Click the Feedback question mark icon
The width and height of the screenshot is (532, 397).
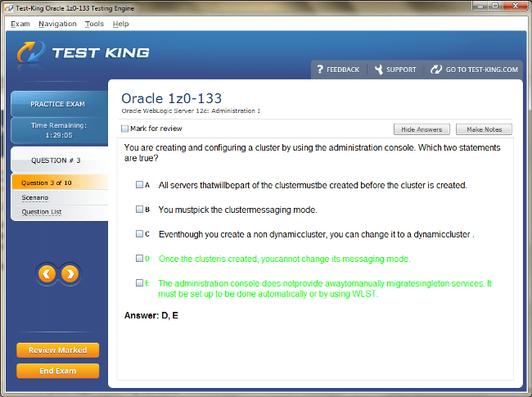pos(320,70)
